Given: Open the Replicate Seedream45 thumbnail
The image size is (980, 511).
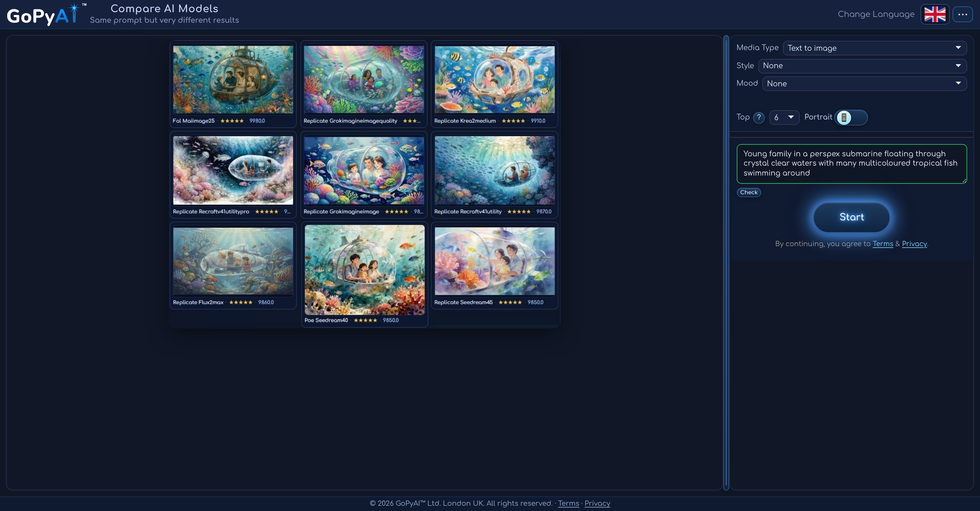Looking at the screenshot, I should [x=495, y=261].
